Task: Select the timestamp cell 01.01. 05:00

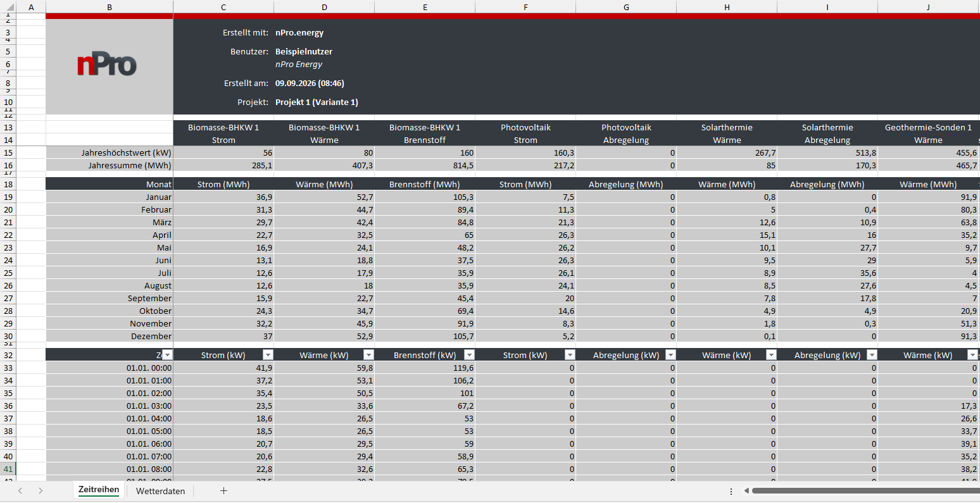Action: pos(110,431)
